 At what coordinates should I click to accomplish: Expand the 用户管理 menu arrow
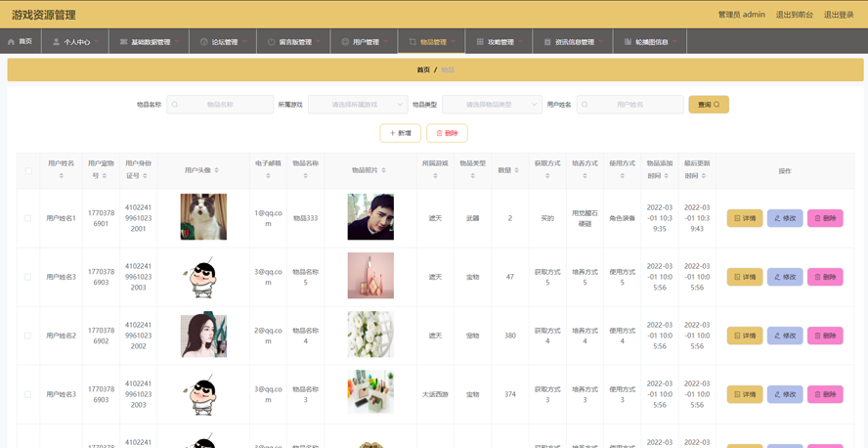[x=386, y=41]
